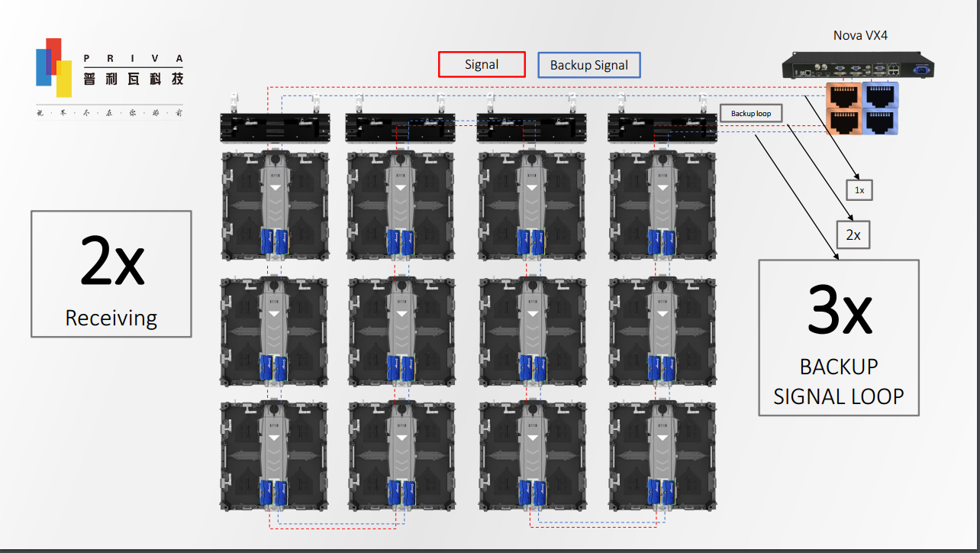The height and width of the screenshot is (553, 980).
Task: Click the PRIVA wordmark letters
Action: pos(134,58)
